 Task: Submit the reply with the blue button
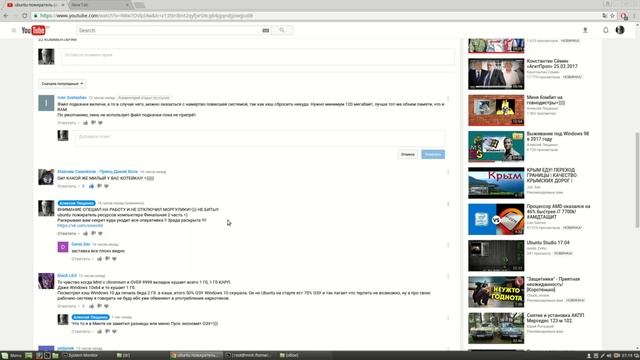(433, 154)
